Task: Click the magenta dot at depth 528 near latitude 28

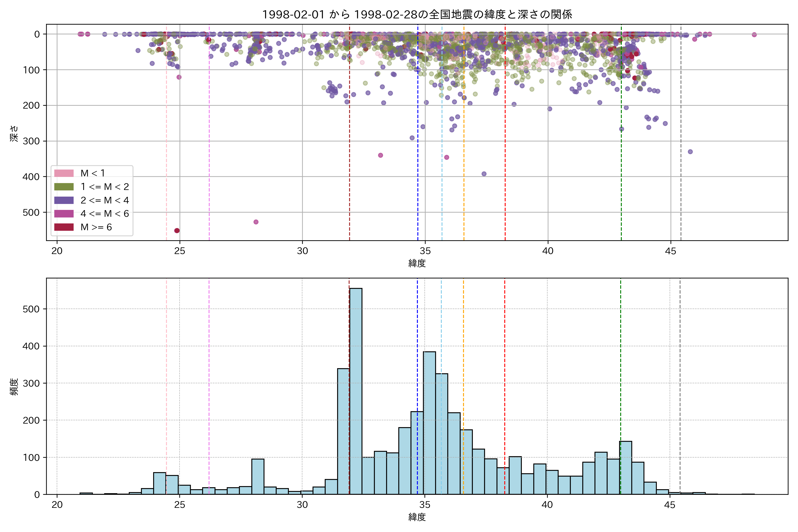Action: click(256, 222)
